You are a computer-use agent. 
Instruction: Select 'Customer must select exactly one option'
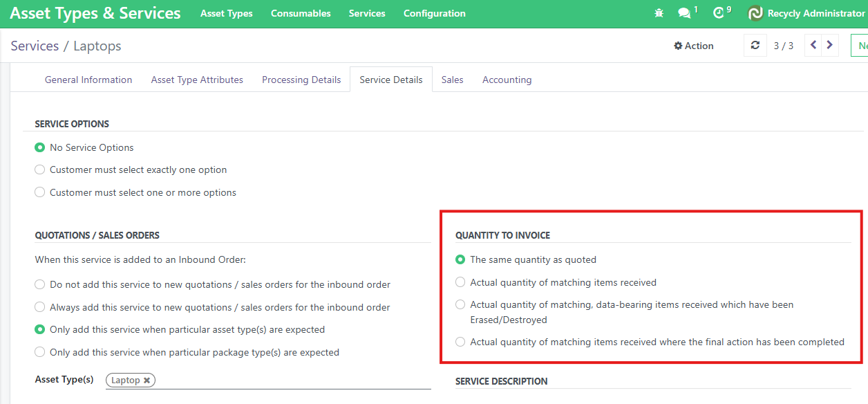tap(40, 169)
